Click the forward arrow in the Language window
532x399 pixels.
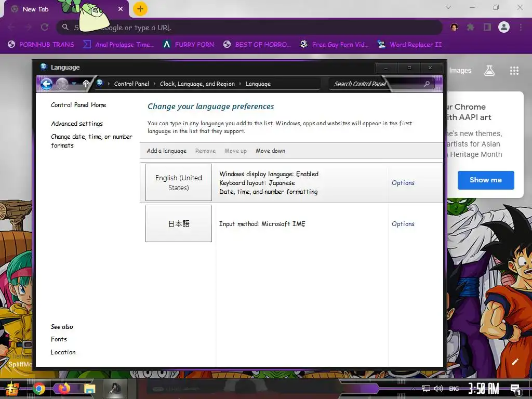coord(62,84)
